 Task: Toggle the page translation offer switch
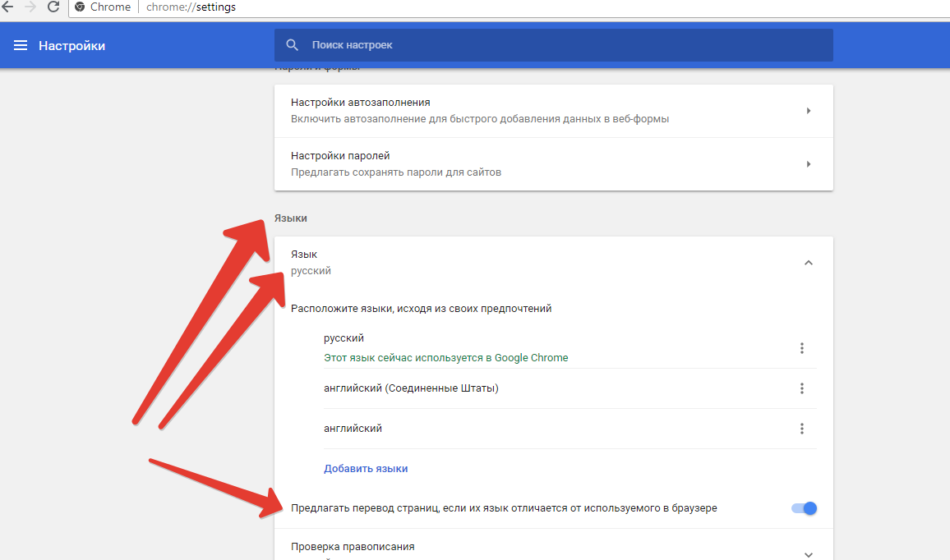[804, 508]
